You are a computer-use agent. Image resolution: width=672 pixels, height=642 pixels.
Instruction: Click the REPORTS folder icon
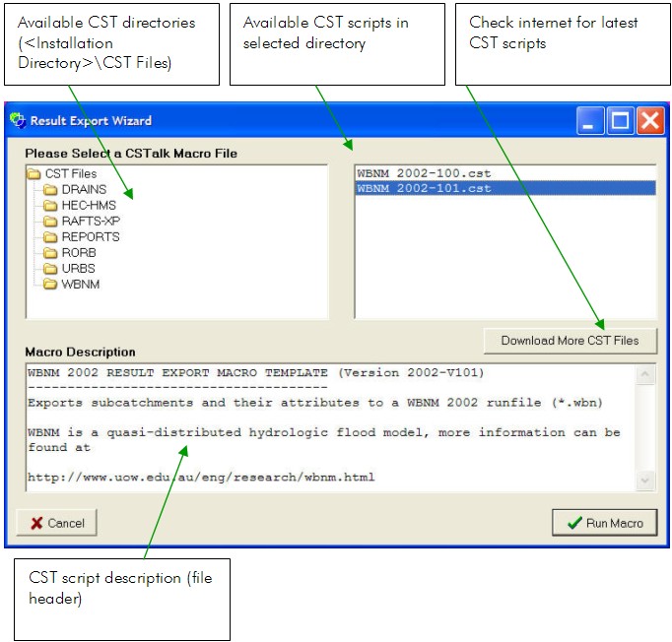[x=50, y=237]
